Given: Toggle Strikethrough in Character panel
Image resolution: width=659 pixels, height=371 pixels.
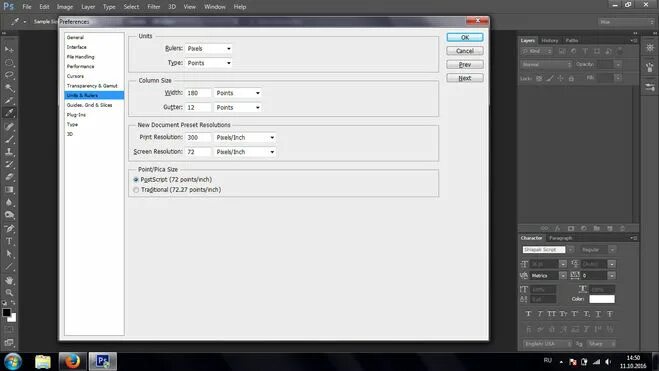Looking at the screenshot, I should tap(610, 314).
